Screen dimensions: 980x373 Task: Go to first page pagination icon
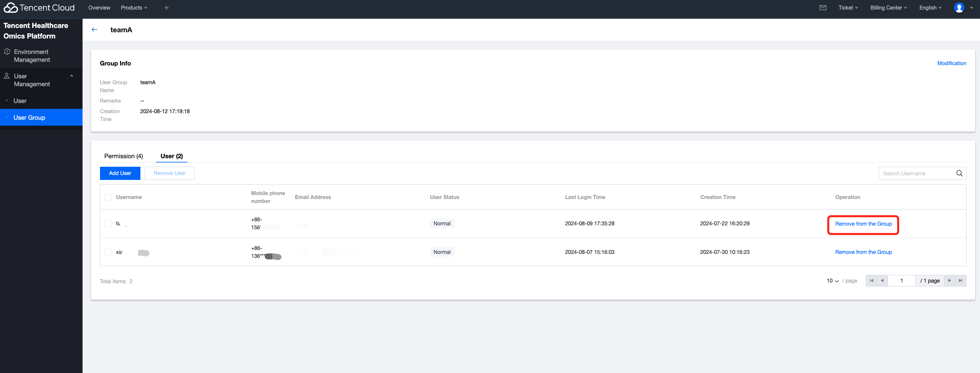tap(871, 281)
